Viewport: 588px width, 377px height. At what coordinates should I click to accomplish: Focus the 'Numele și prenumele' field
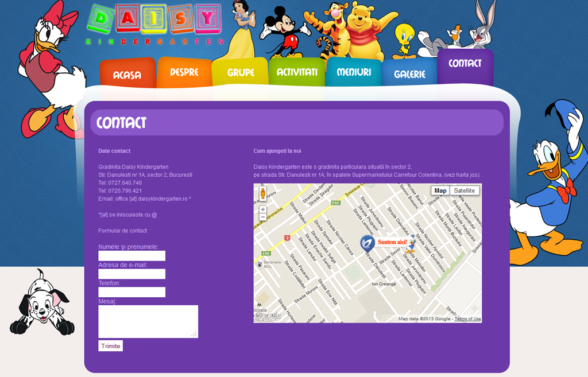click(x=131, y=256)
